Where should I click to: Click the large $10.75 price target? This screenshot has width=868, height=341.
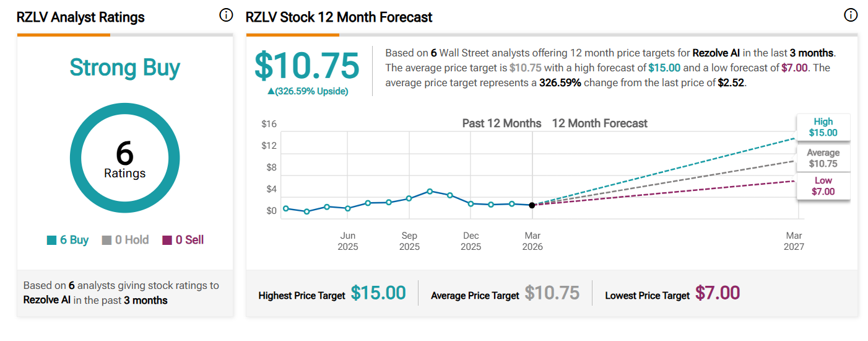click(x=307, y=66)
